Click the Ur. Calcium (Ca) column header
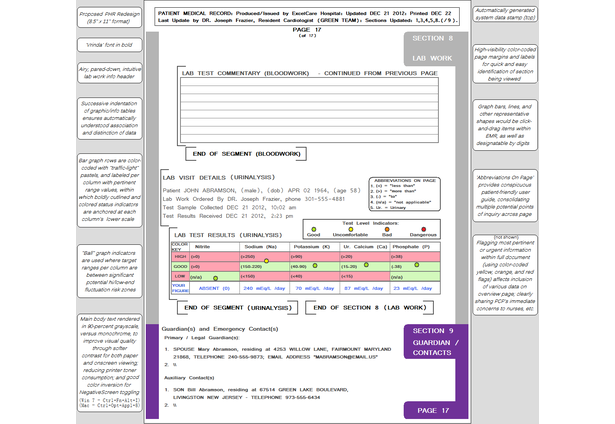 365,247
